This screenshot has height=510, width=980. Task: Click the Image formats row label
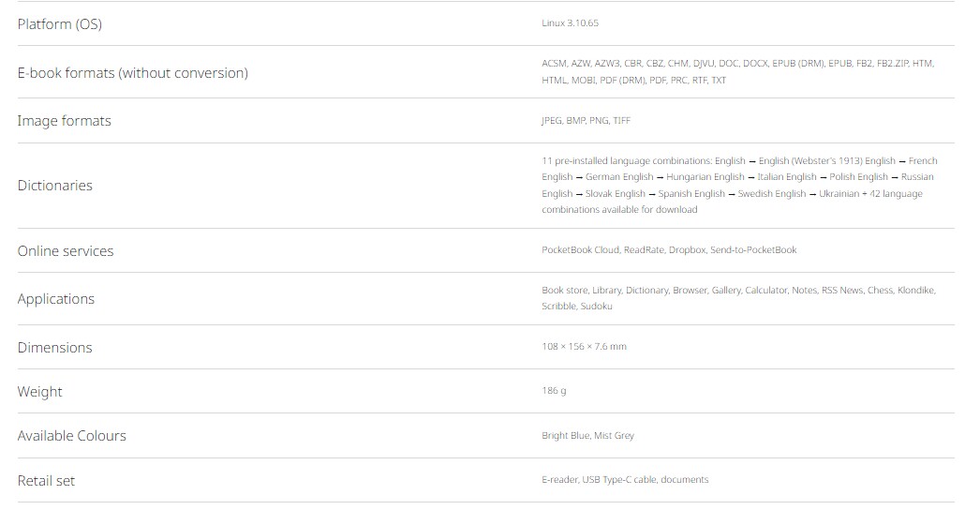tap(64, 121)
